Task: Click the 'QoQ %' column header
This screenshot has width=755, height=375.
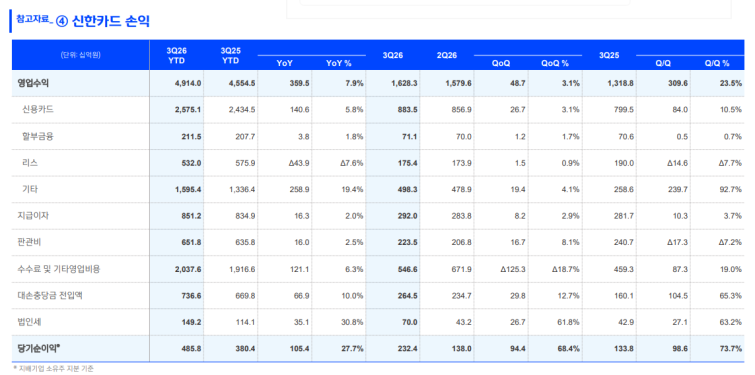Action: point(555,63)
